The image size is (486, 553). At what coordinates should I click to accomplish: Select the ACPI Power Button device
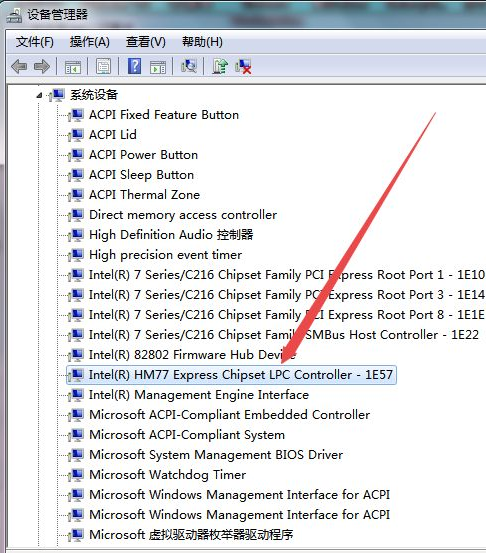coord(144,155)
